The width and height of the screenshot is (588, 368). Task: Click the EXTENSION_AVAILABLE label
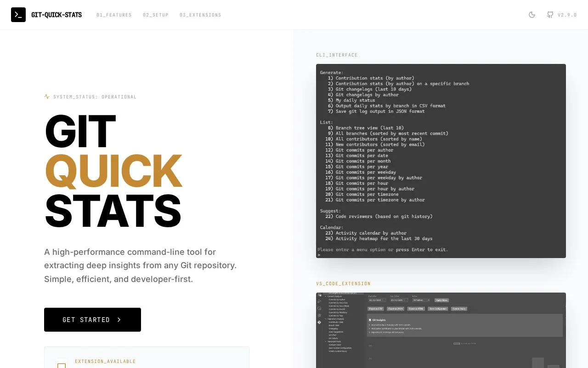click(105, 362)
